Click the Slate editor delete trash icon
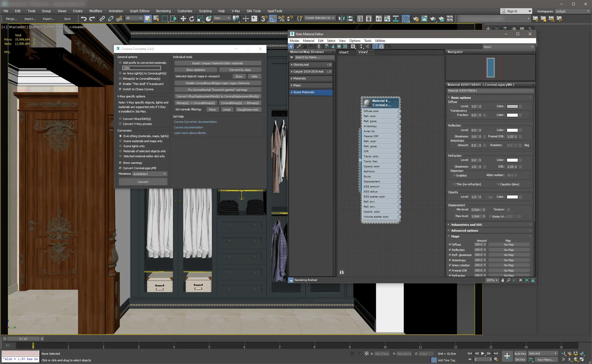592x364 pixels. 319,46
